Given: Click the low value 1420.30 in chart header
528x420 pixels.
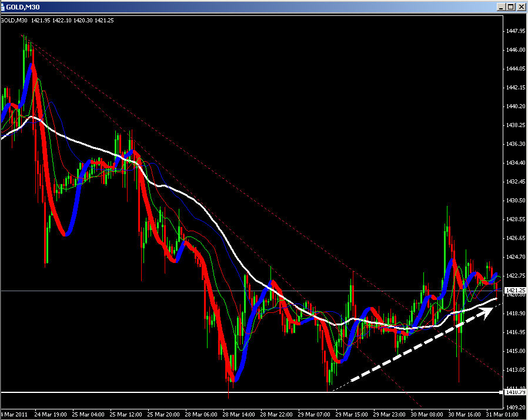Looking at the screenshot, I should point(83,21).
